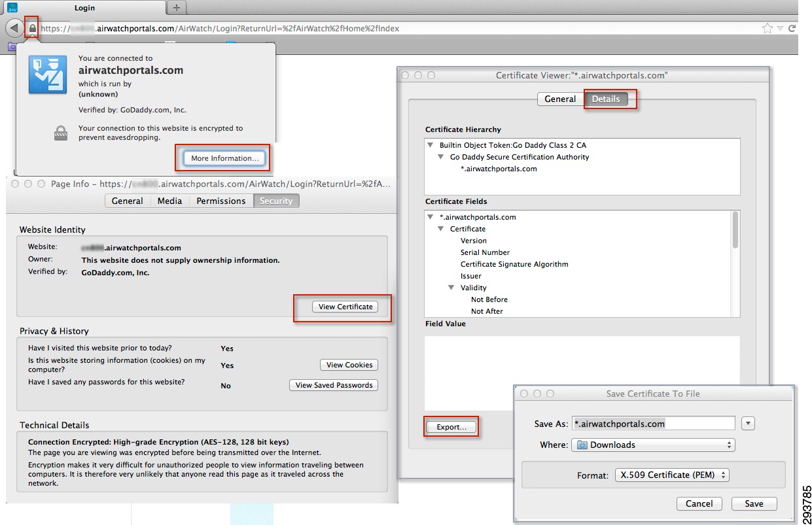The image size is (812, 525).
Task: Click the browser URL address field
Action: tap(399, 29)
